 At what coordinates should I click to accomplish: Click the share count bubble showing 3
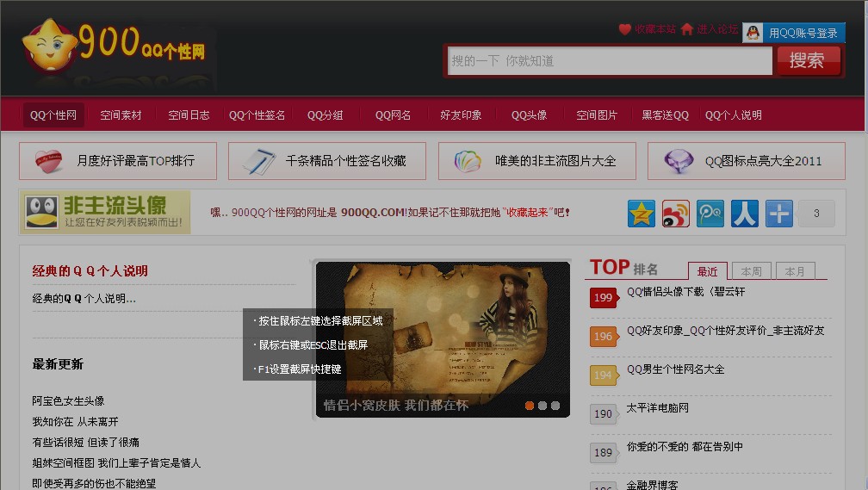[816, 214]
